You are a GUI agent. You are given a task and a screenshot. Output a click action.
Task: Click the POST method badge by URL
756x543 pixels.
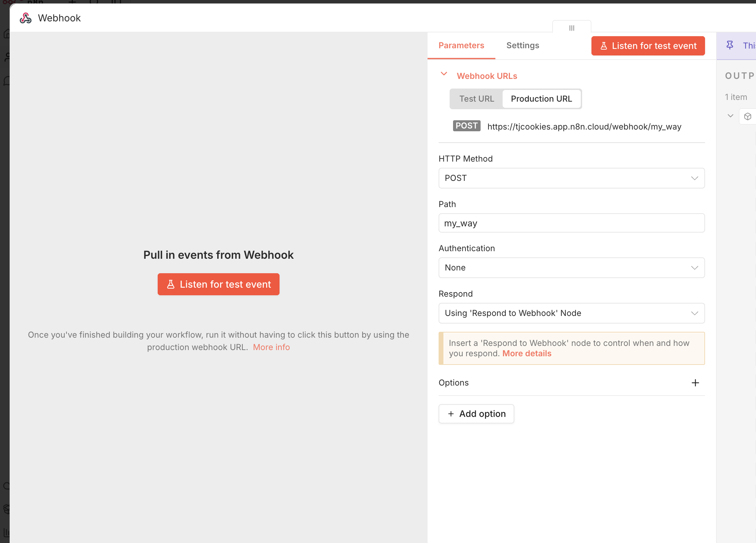(466, 126)
